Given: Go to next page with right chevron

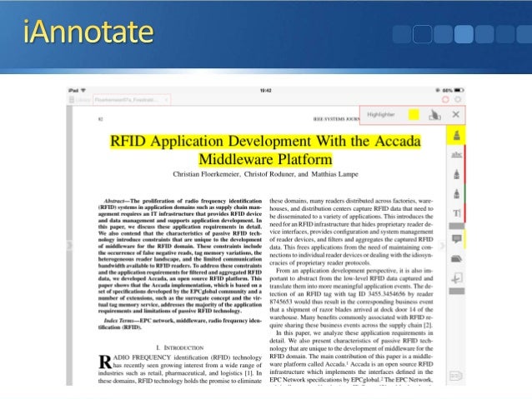Looking at the screenshot, I should (442, 245).
